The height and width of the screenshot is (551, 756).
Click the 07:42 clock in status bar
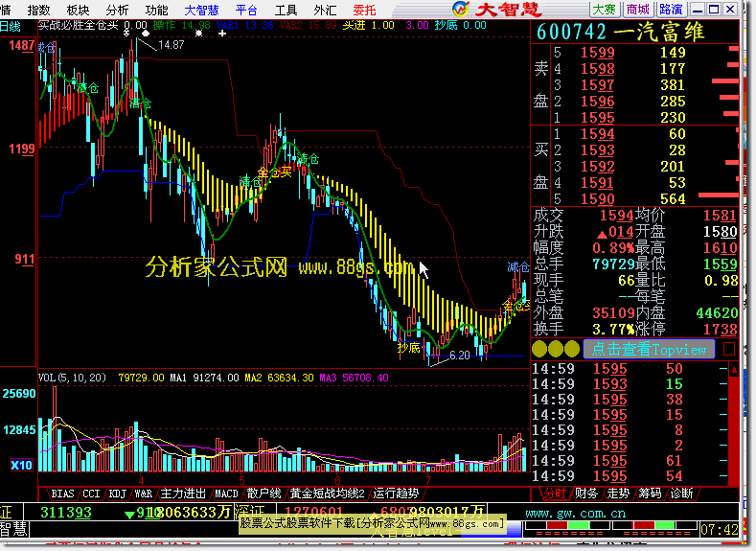point(719,530)
